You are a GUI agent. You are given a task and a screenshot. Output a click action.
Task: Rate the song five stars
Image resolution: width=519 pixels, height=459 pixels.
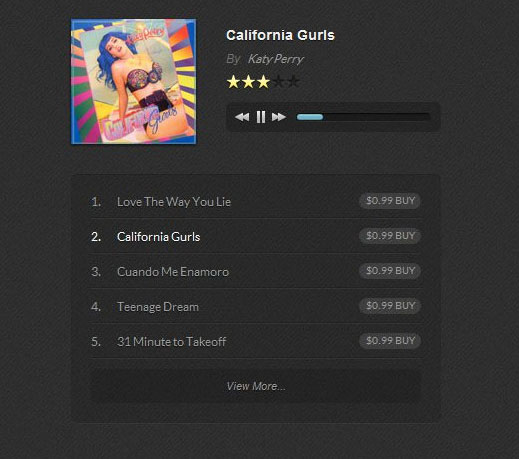[x=293, y=82]
